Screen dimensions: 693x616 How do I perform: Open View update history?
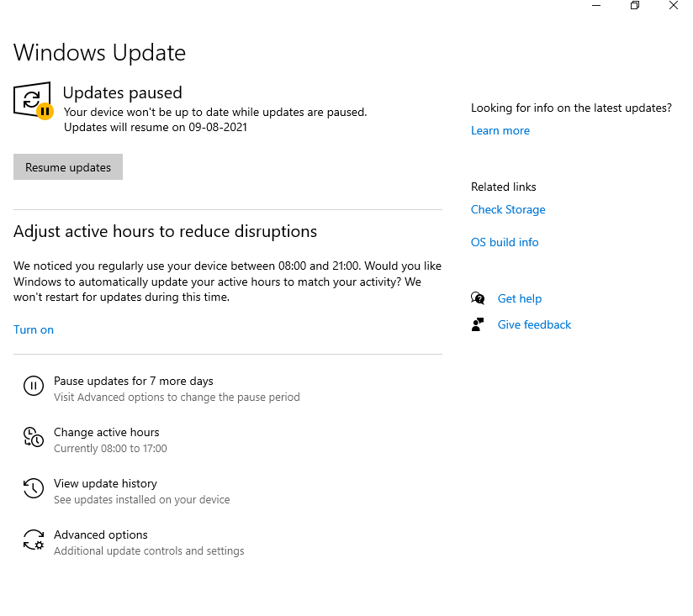click(x=104, y=483)
